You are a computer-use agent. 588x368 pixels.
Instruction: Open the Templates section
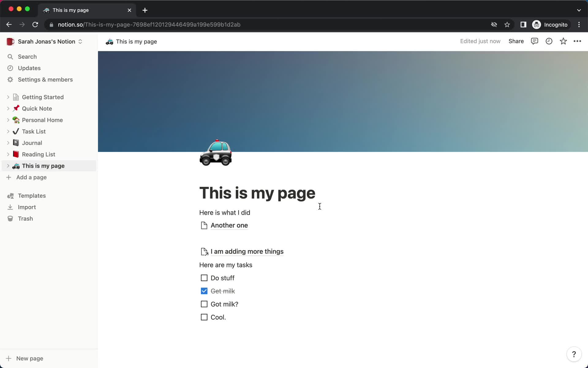32,195
